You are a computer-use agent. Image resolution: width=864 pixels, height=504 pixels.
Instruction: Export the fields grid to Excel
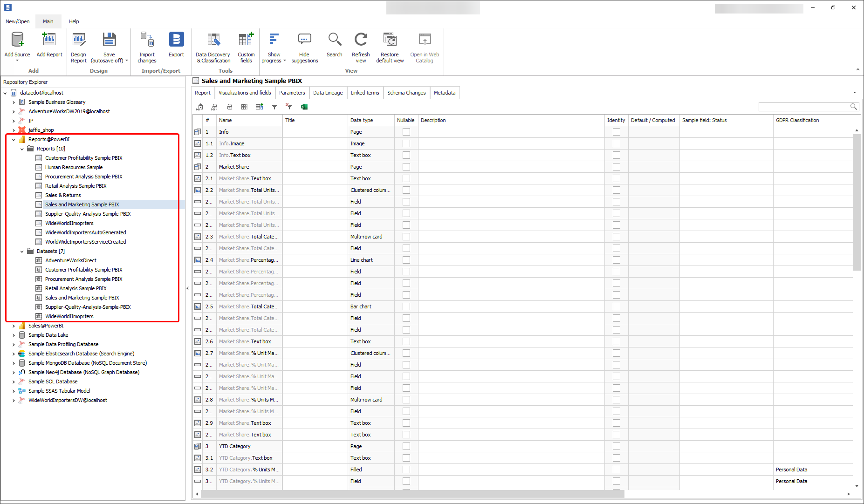[304, 107]
